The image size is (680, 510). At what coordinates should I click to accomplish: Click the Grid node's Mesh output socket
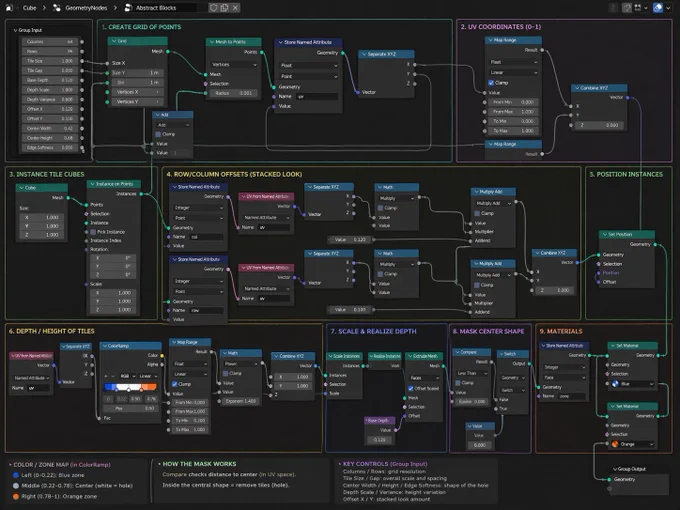tap(168, 52)
